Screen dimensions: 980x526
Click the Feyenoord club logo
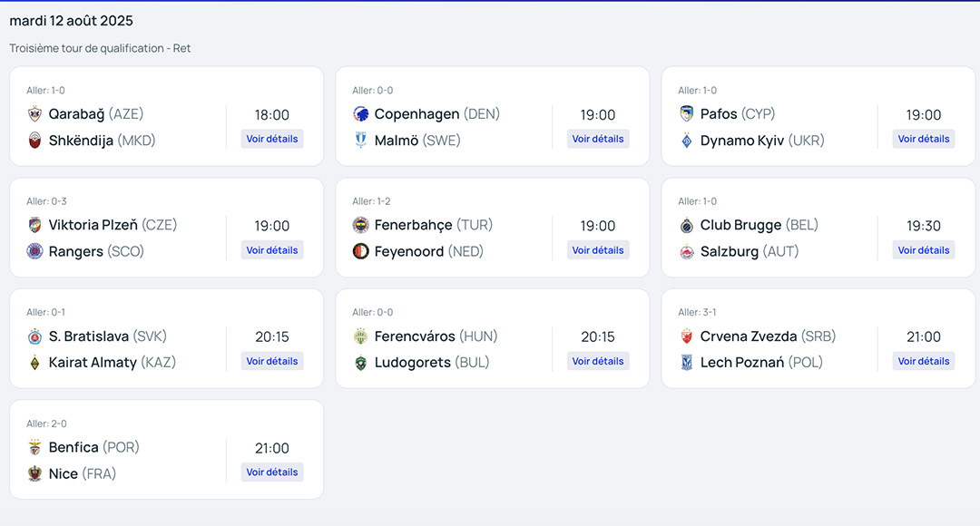pos(360,251)
